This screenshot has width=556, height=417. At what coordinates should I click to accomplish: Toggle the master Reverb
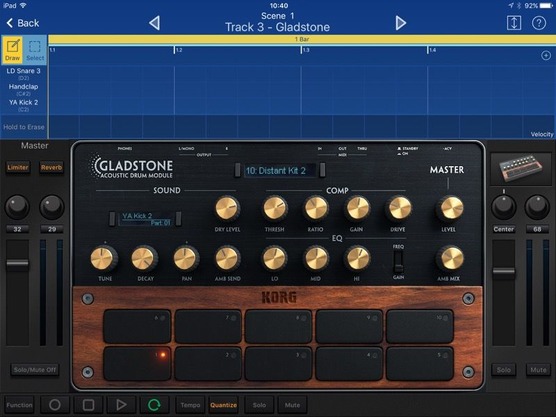coord(51,167)
